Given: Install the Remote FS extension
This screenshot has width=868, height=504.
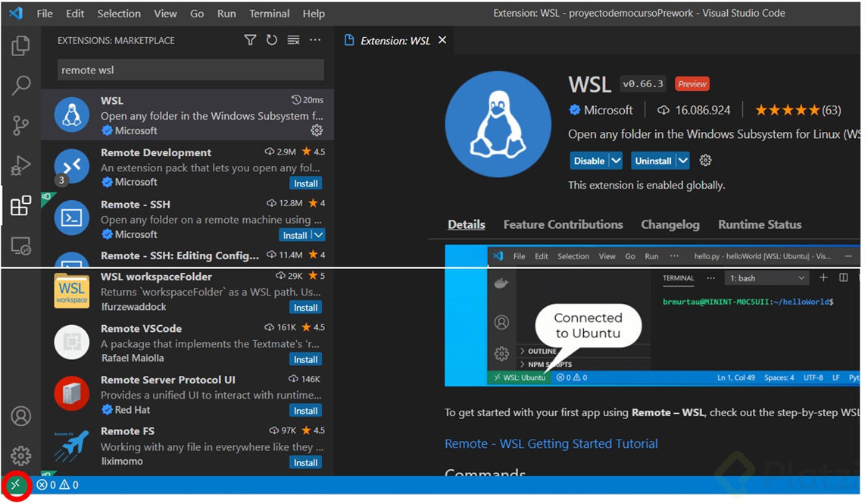Looking at the screenshot, I should 305,462.
